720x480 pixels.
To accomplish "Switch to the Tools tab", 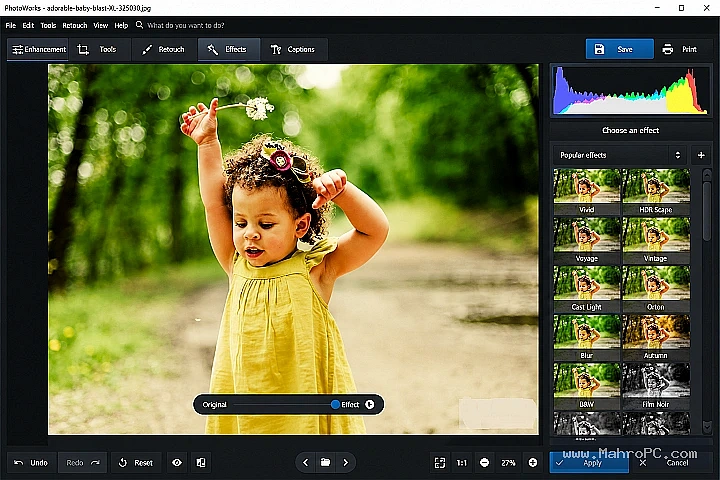I will 98,49.
